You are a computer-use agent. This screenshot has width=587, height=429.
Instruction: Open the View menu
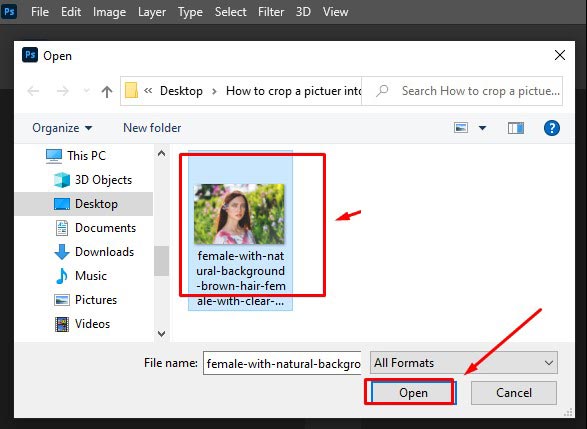coord(335,12)
